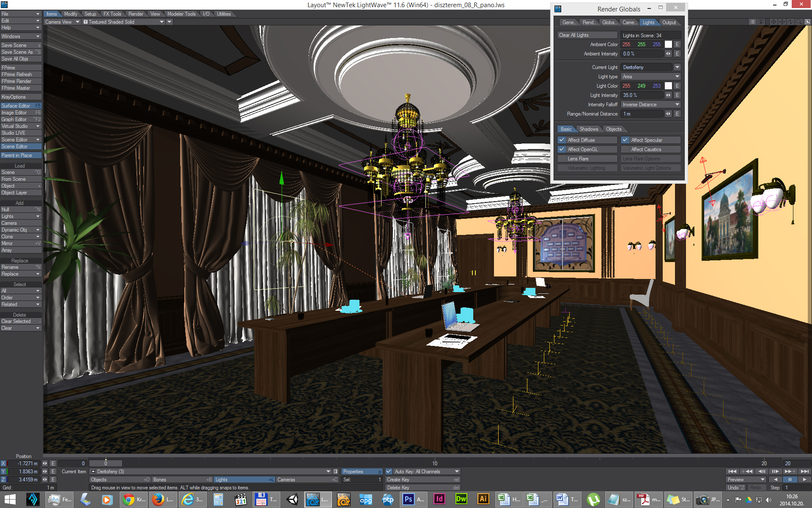This screenshot has width=812, height=508.
Task: Click the Create Key button
Action: point(422,480)
